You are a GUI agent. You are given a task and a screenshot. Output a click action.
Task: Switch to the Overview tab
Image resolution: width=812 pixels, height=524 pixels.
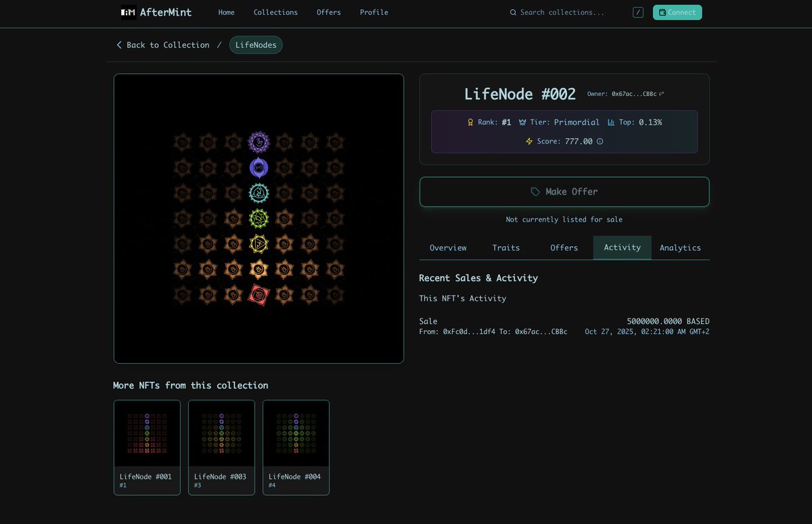448,247
